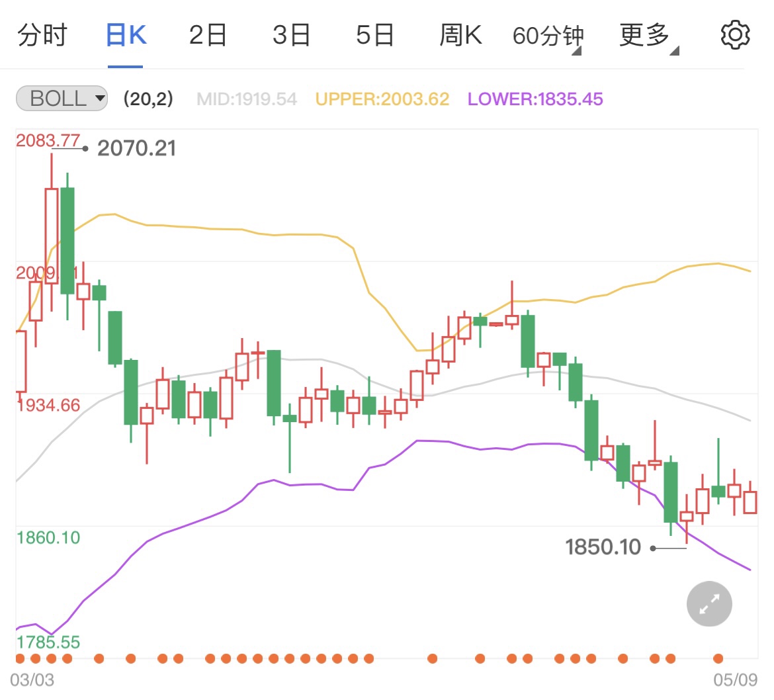Click the 2070.21 high price label
This screenshot has width=774, height=700.
(136, 148)
